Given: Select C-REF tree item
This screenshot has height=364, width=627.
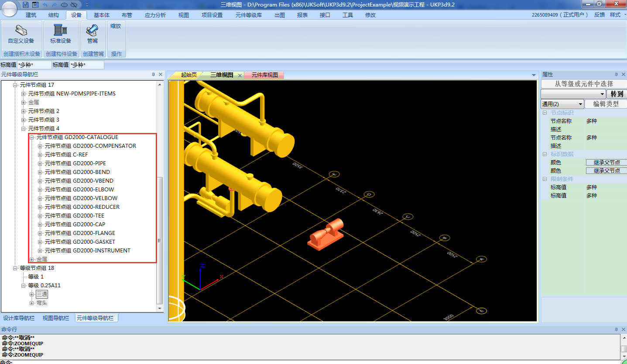Looking at the screenshot, I should tap(66, 155).
